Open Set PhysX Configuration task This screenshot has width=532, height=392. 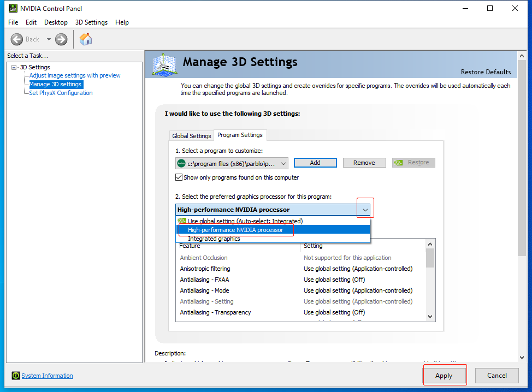coord(61,93)
